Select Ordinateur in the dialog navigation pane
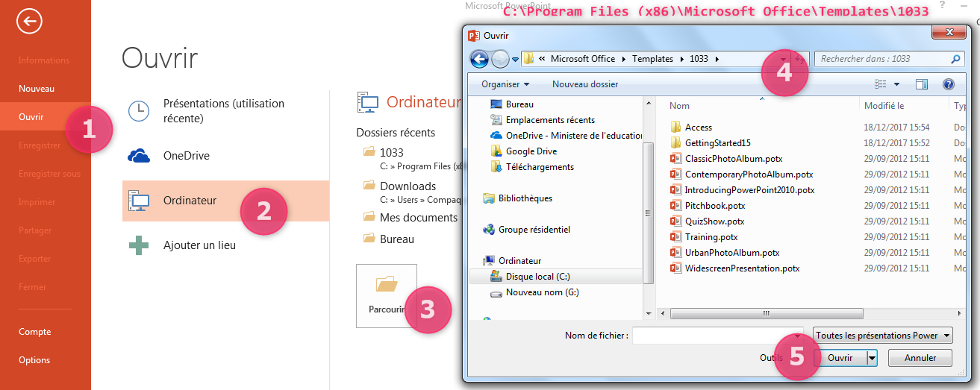This screenshot has width=980, height=390. tap(519, 261)
